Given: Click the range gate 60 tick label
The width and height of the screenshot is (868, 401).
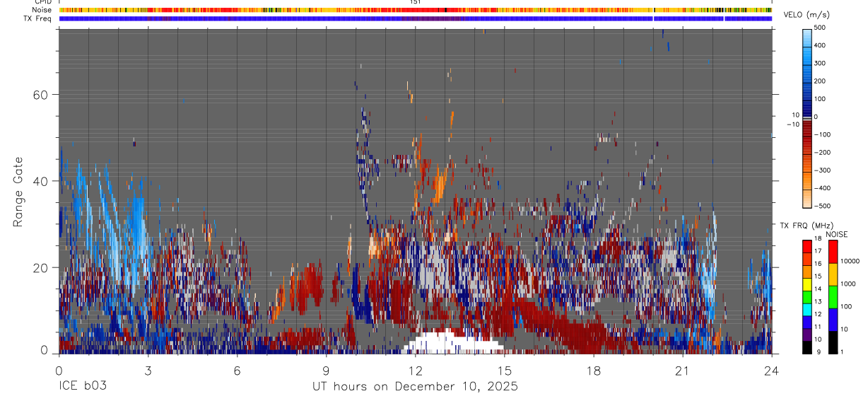Looking at the screenshot, I should click(x=40, y=95).
